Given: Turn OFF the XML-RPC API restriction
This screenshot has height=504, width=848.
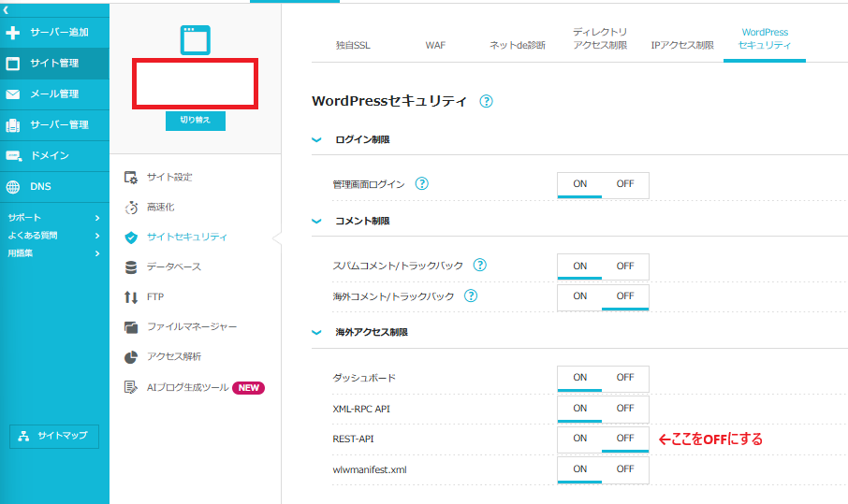Looking at the screenshot, I should point(624,409).
